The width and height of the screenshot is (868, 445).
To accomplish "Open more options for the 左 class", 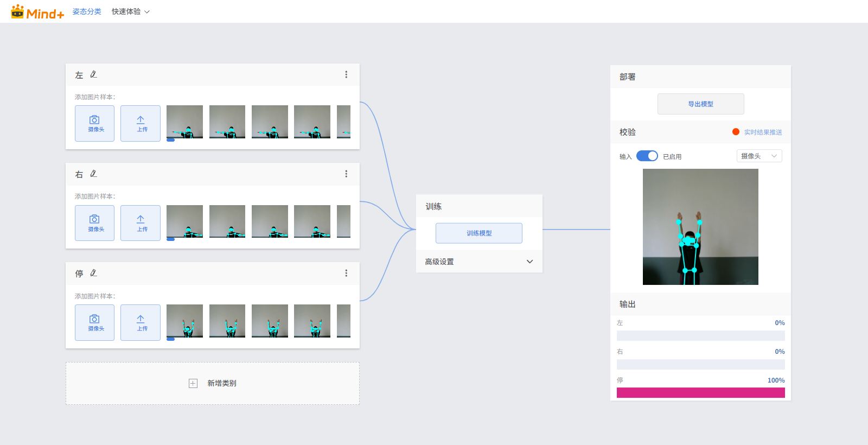I will [x=346, y=74].
